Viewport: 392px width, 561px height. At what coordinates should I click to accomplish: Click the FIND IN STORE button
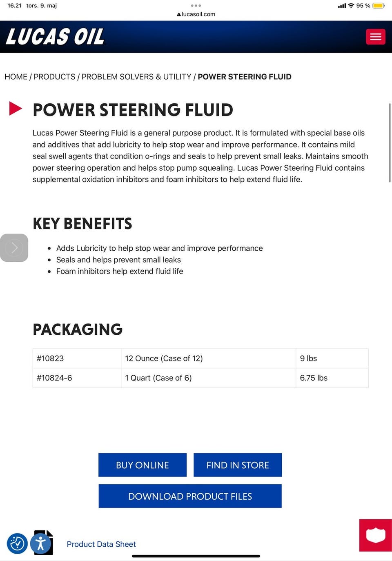pos(238,465)
